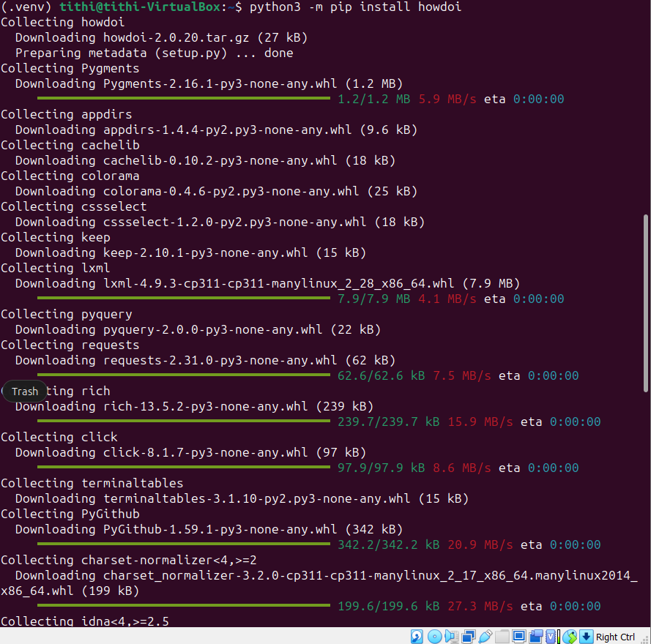This screenshot has height=644, width=651.
Task: Click the video capture icon in status bar
Action: (537, 636)
